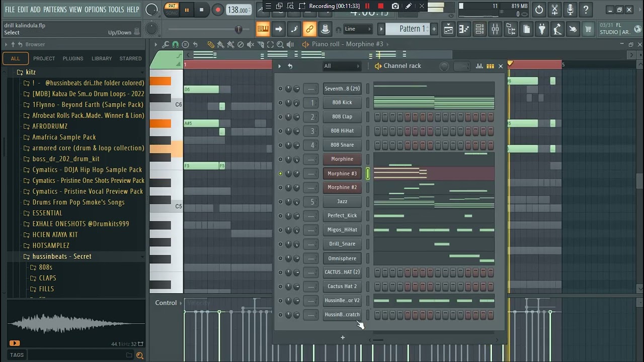Screen dimensions: 644x362
Task: Toggle the orange link multilink controllers icon
Action: pos(309,29)
